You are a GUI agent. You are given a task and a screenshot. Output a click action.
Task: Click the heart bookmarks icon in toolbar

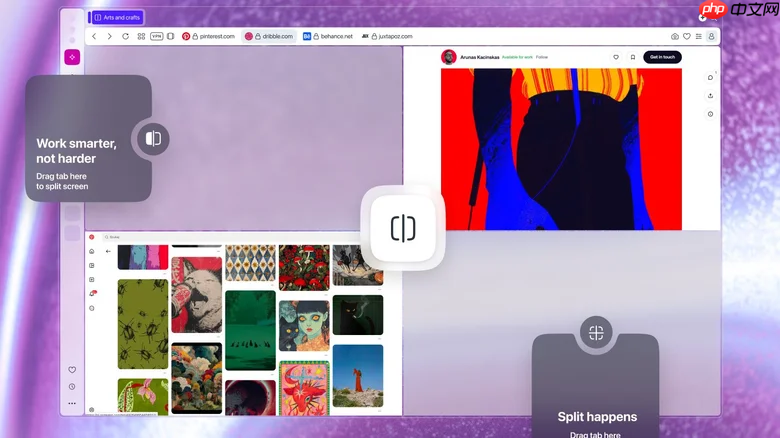[686, 36]
